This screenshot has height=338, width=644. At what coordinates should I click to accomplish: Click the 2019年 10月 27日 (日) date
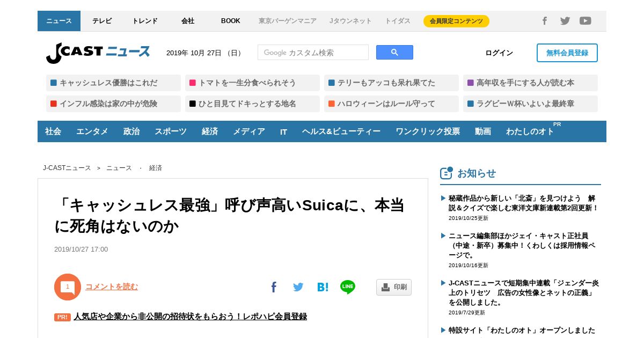point(204,53)
